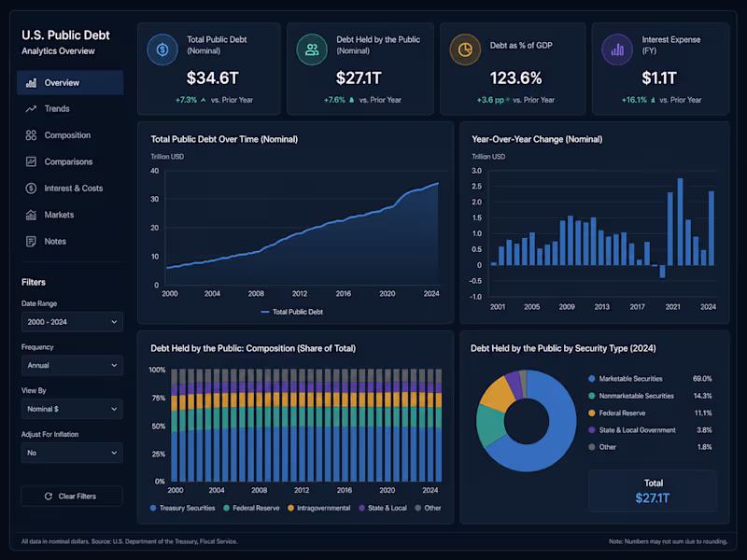747x560 pixels.
Task: Click the refresh icon in Clear Filters button
Action: click(x=49, y=497)
